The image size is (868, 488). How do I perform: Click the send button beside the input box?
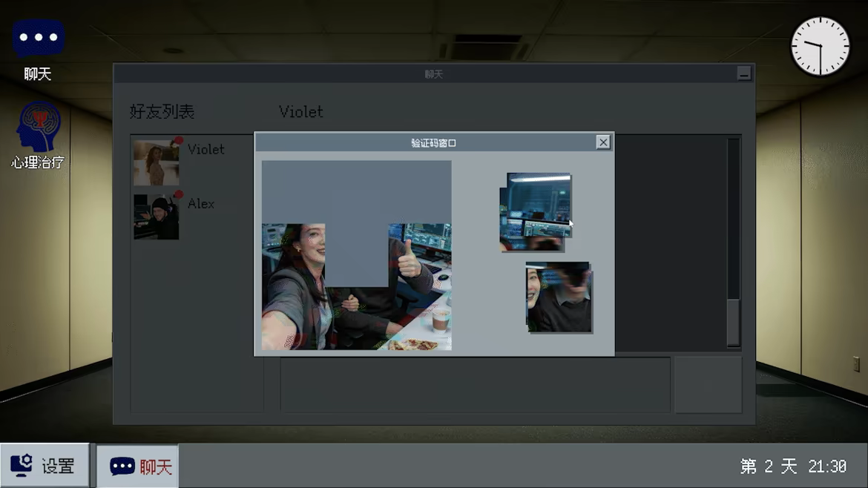pos(708,384)
